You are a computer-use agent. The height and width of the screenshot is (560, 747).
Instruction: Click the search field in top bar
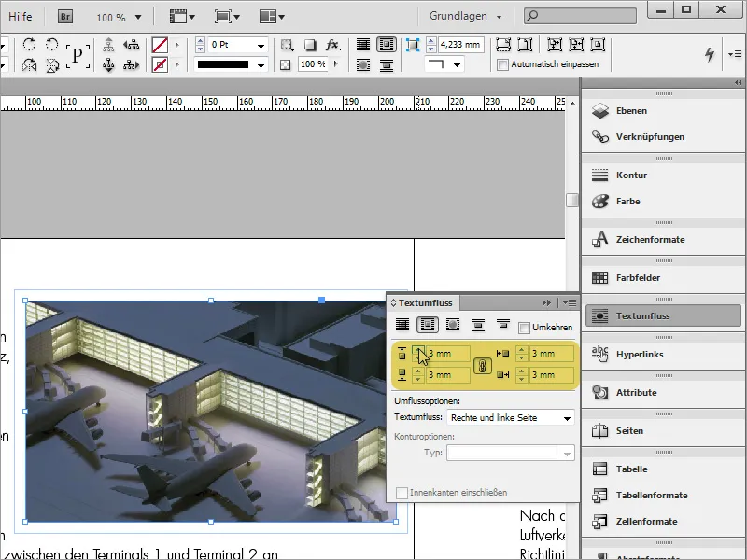[x=580, y=16]
